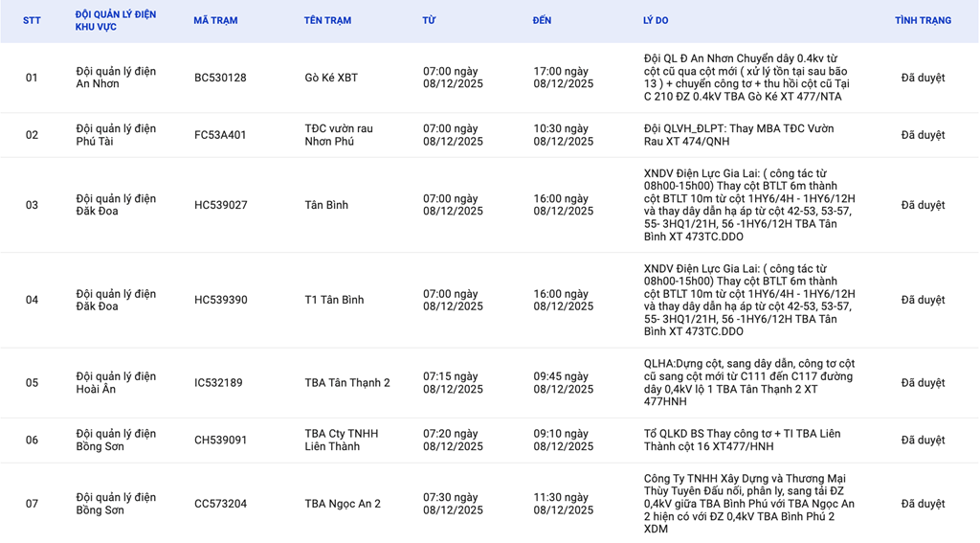Select station code BC530128

click(x=220, y=78)
